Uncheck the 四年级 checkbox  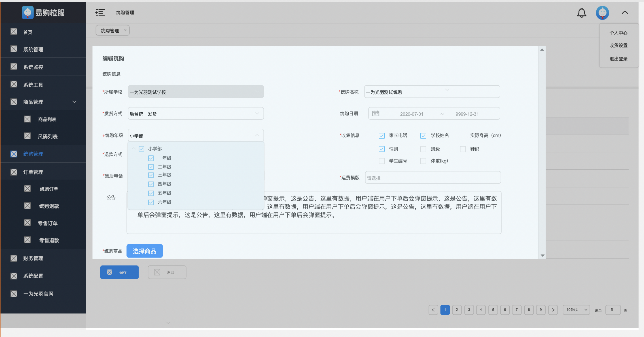(151, 184)
